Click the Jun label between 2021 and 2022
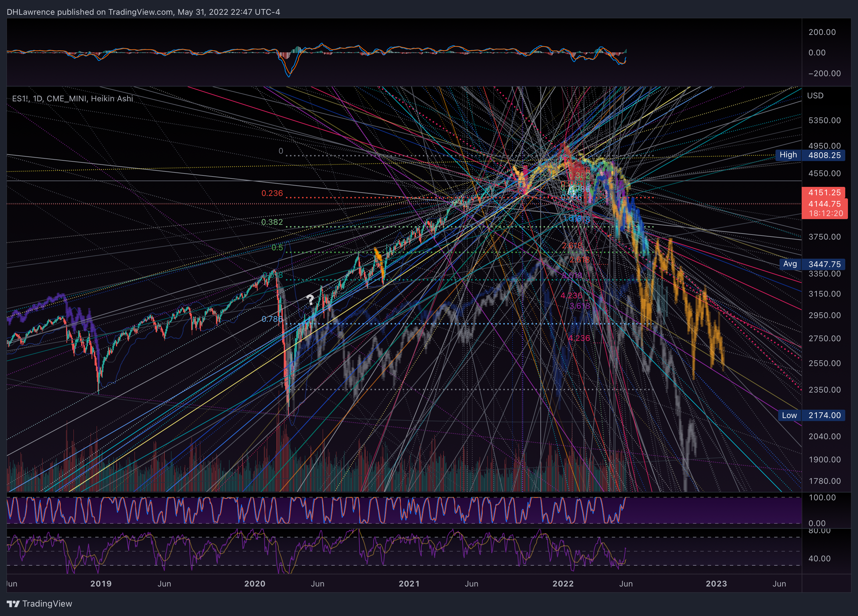This screenshot has width=858, height=616. pos(471,583)
